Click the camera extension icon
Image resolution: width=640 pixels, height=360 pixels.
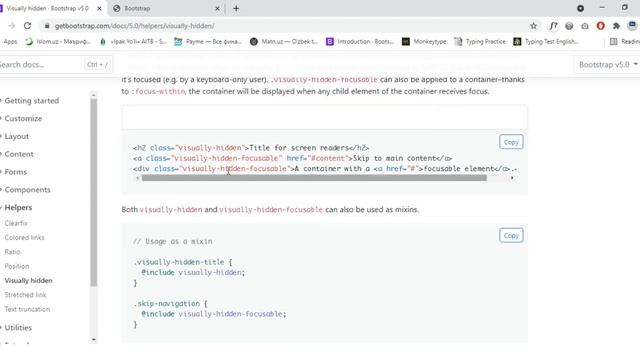[x=585, y=26]
